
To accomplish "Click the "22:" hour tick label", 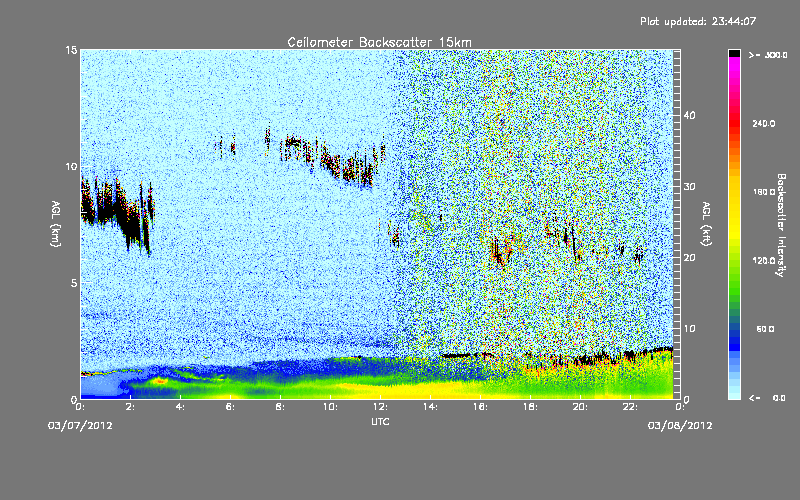I will (630, 407).
